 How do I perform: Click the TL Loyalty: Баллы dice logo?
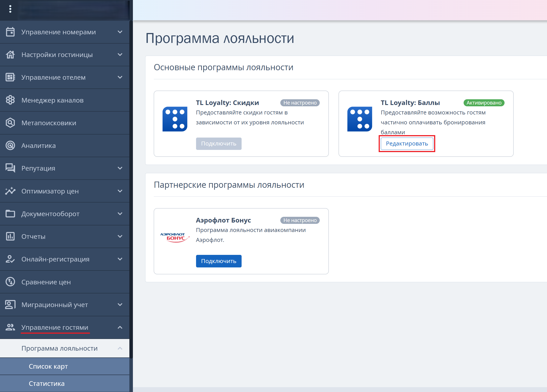coord(359,119)
